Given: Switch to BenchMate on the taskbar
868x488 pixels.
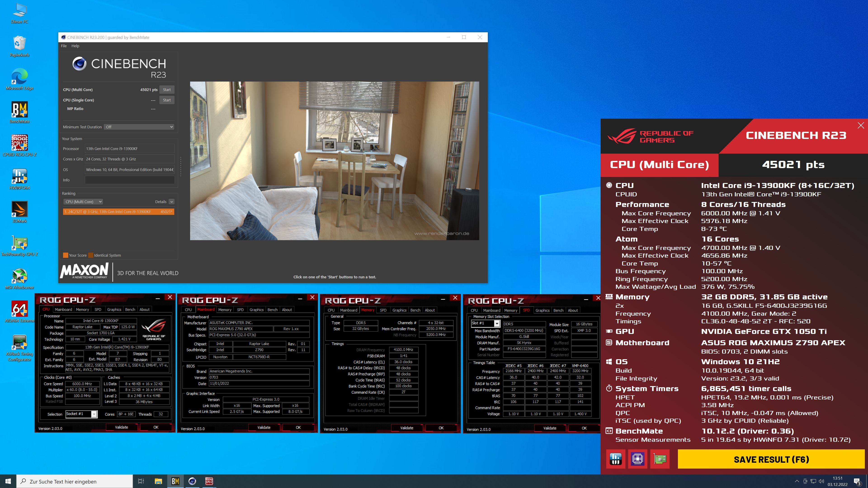Looking at the screenshot, I should coord(175,481).
